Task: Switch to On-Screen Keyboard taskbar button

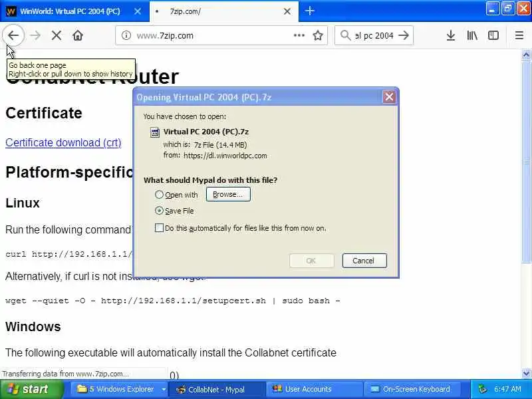Action: (412, 389)
